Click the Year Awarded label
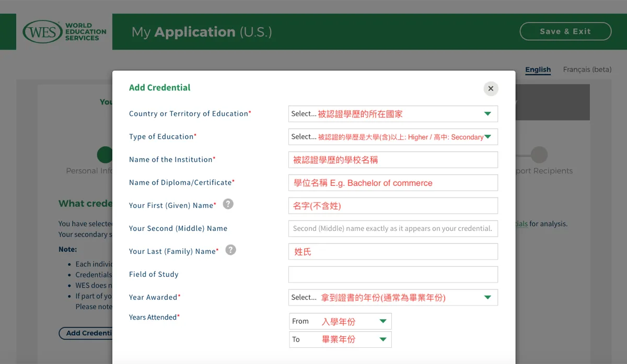 155,297
